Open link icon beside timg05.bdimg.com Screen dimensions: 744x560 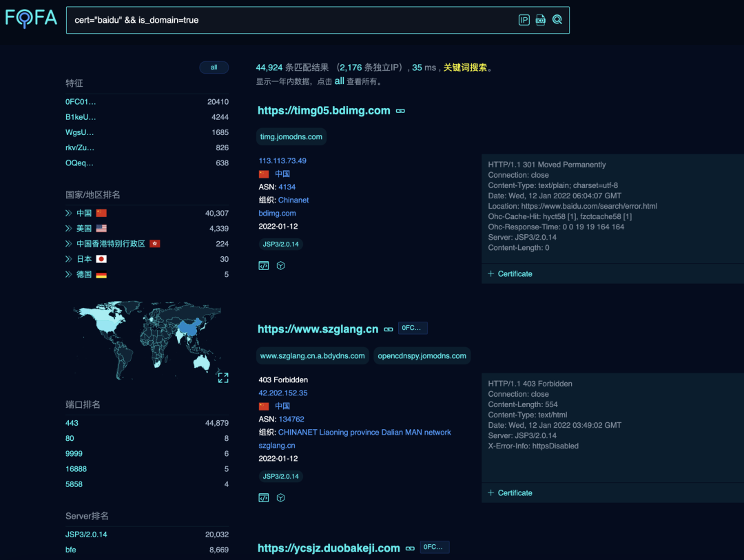pos(400,111)
